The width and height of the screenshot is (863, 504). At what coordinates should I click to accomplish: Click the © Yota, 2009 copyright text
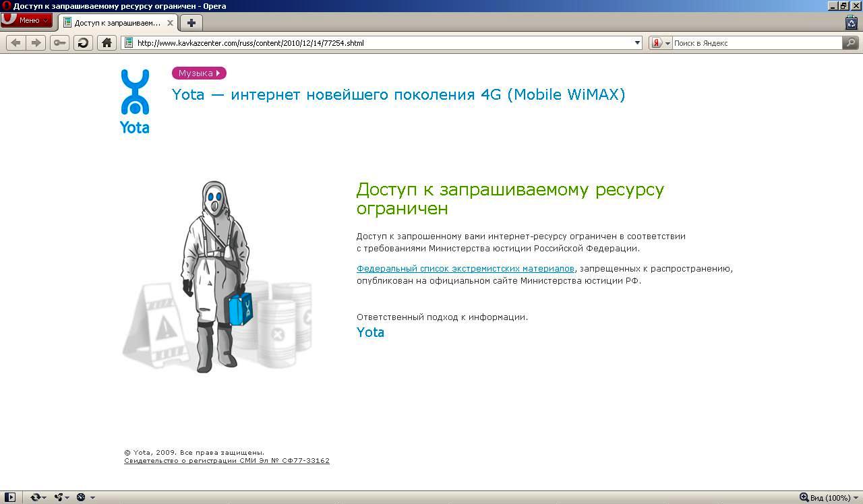pyautogui.click(x=194, y=453)
